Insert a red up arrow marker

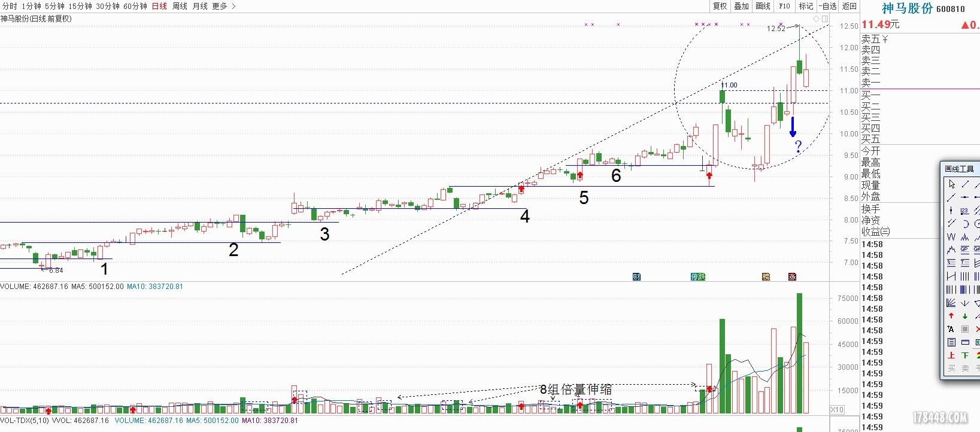pos(951,316)
